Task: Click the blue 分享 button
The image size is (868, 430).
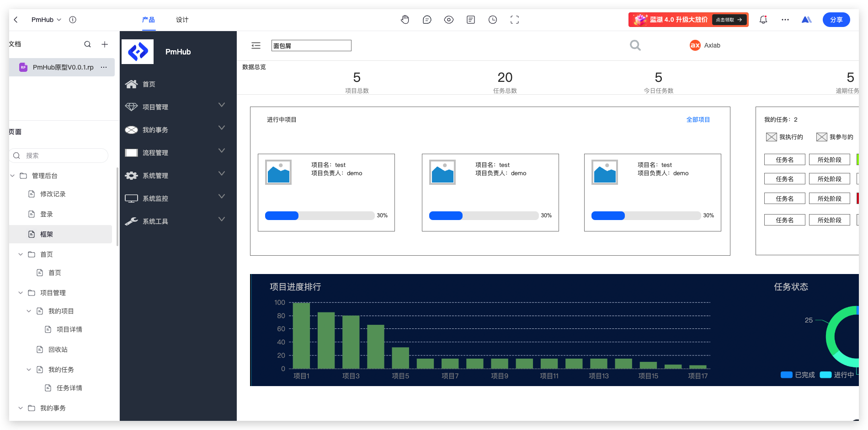Action: (x=836, y=20)
